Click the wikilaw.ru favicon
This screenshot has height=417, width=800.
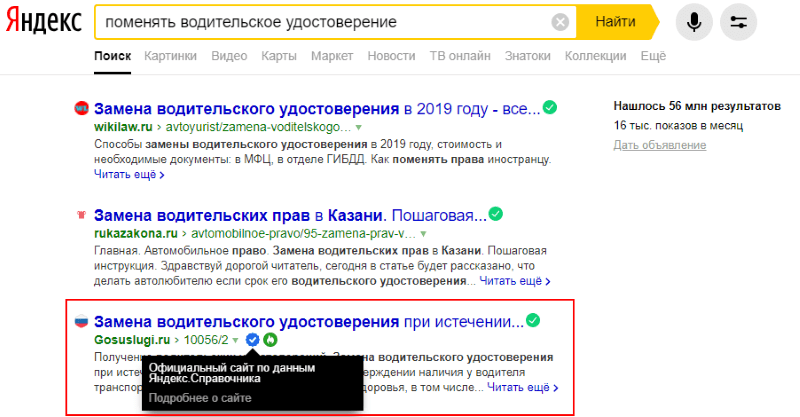tap(82, 108)
